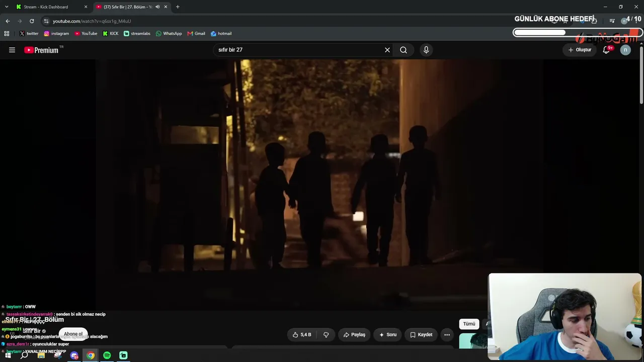Close the Kick Dashboard tab
Image resolution: width=644 pixels, height=362 pixels.
[86, 7]
